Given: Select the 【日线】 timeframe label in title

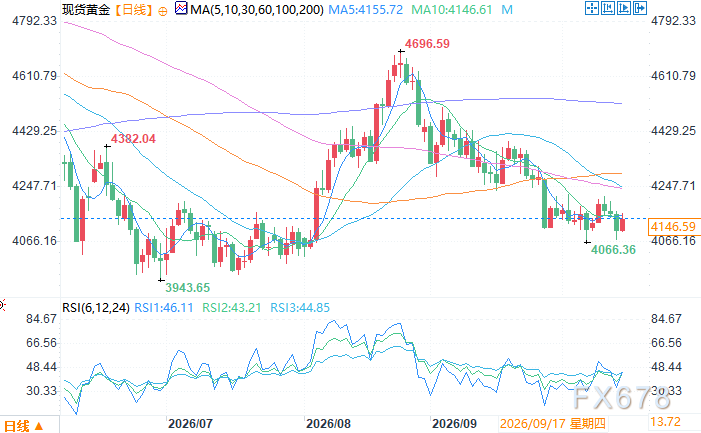Looking at the screenshot, I should 134,9.
